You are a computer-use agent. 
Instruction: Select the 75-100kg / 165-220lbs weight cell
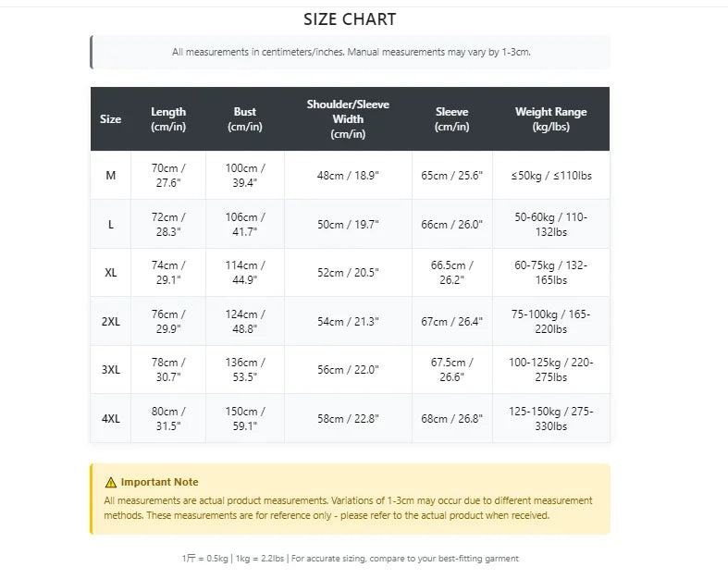550,322
